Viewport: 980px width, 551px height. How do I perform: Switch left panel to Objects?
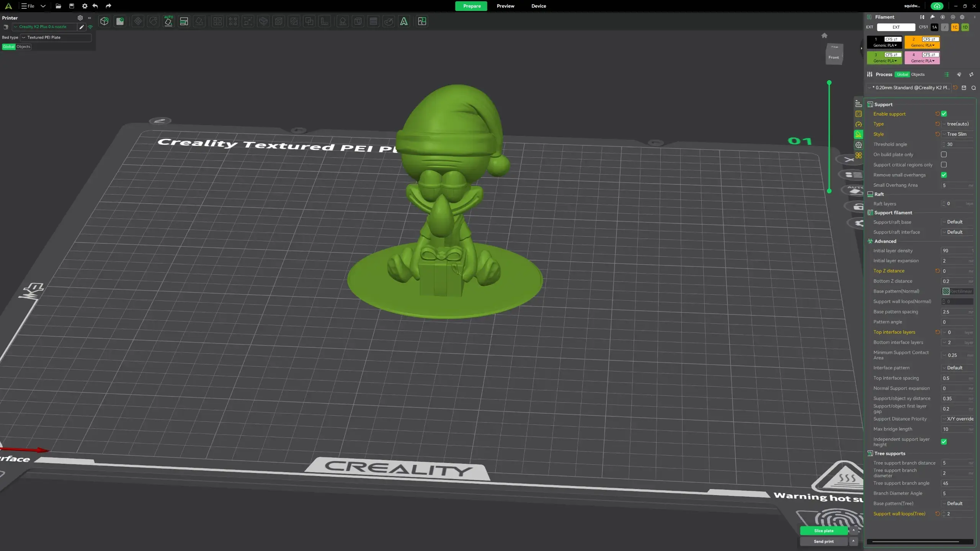tap(23, 47)
